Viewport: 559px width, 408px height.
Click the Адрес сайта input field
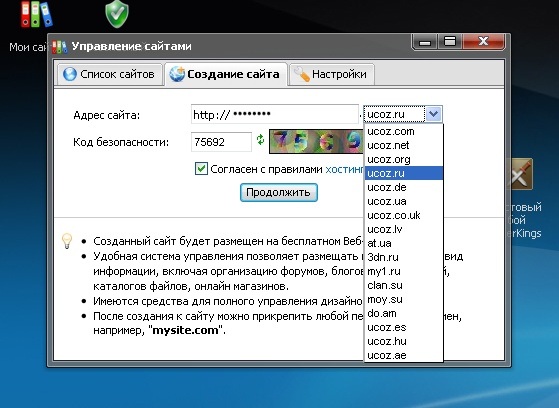pos(275,114)
